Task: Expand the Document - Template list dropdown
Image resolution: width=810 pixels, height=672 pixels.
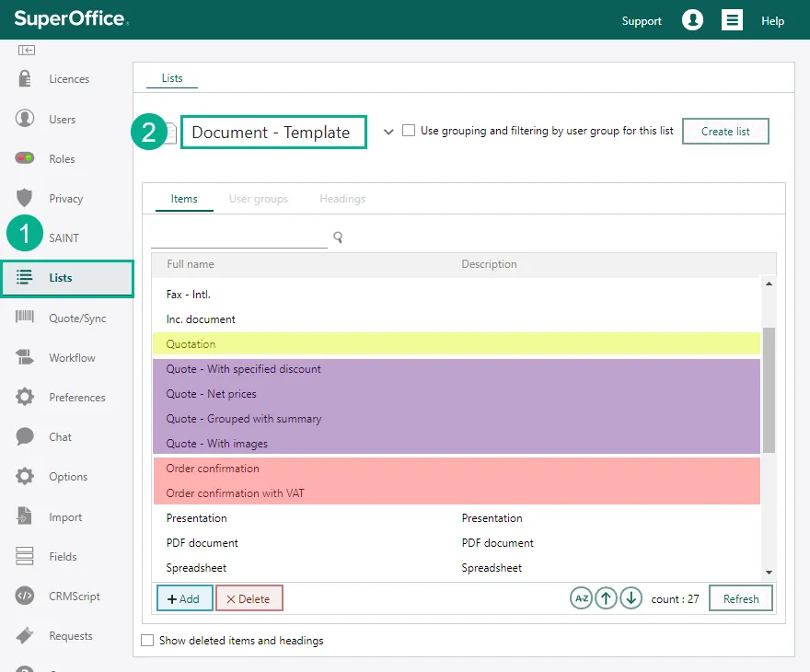Action: [388, 132]
